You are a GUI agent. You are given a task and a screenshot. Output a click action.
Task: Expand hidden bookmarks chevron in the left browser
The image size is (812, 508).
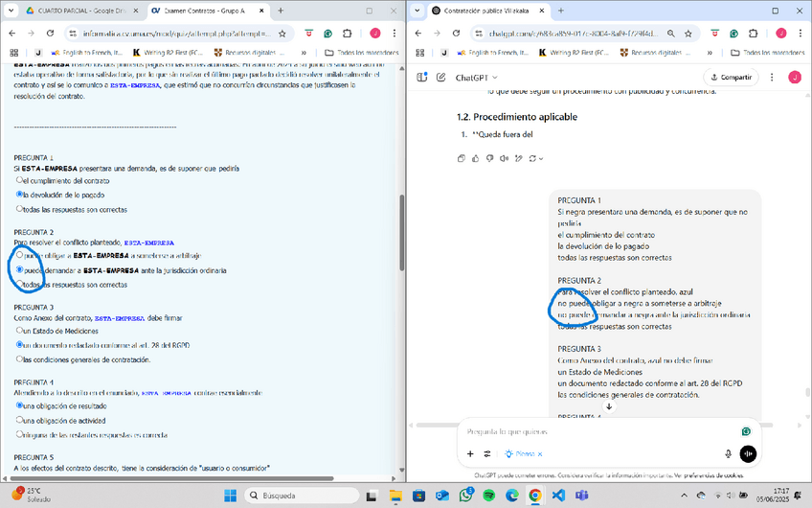304,53
